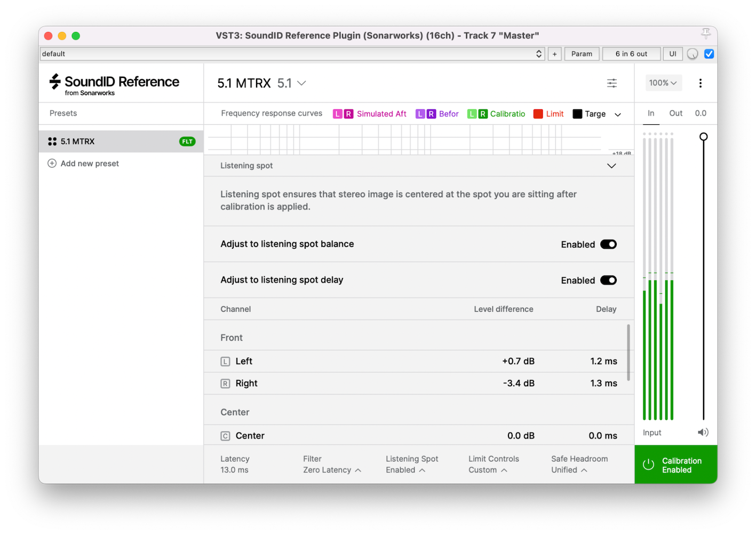
Task: Select the In meter tab
Action: pyautogui.click(x=651, y=113)
